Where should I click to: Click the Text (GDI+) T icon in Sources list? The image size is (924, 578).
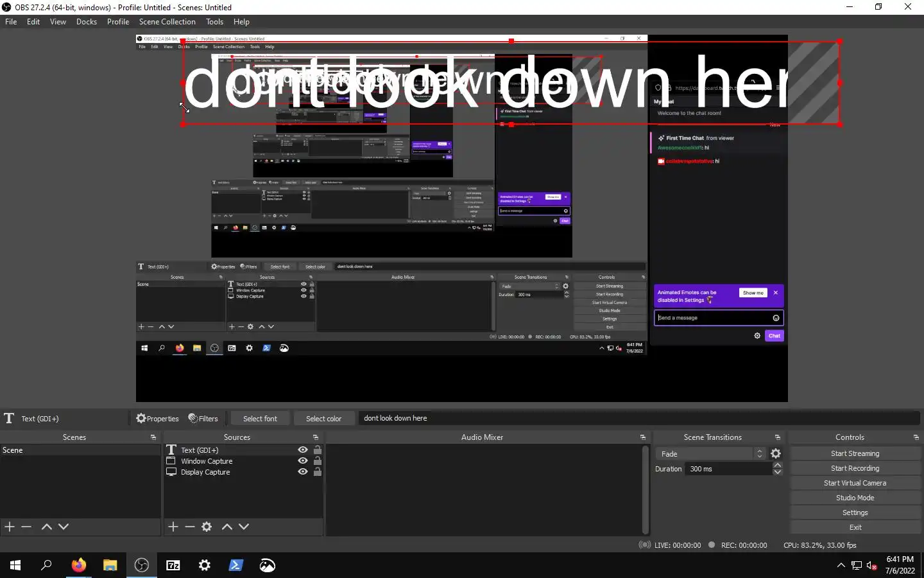click(x=171, y=450)
